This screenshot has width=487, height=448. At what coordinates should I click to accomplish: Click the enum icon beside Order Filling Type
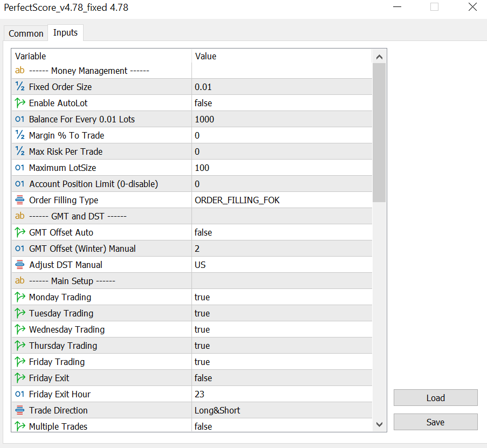(20, 200)
